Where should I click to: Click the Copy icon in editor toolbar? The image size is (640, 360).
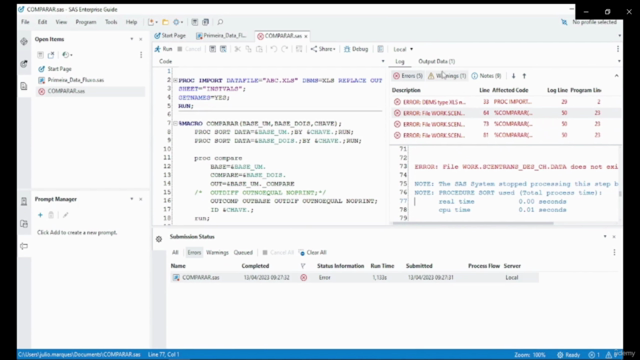(x=248, y=49)
